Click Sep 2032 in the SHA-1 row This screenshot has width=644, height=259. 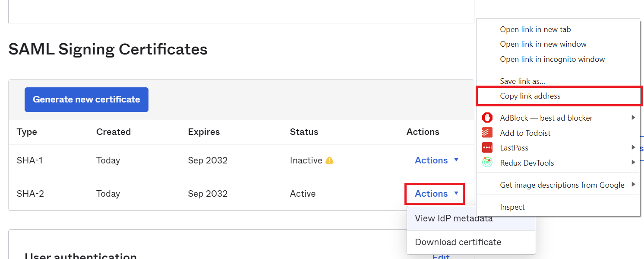click(208, 160)
